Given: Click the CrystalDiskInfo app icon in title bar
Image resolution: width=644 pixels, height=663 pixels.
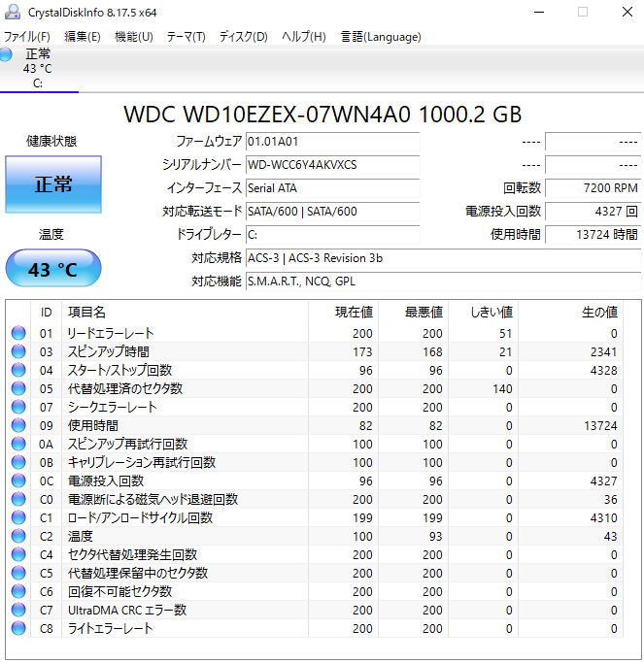Looking at the screenshot, I should click(13, 12).
